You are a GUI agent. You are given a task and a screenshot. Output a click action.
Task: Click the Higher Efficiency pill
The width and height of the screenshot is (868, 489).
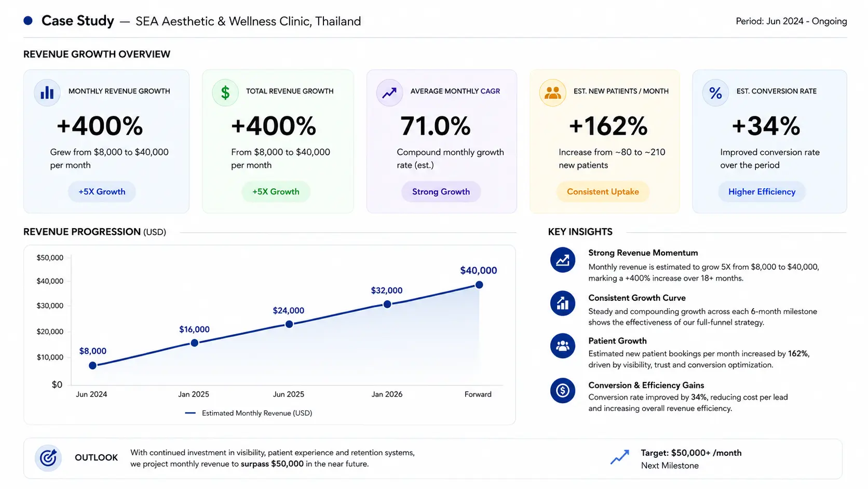[762, 192]
